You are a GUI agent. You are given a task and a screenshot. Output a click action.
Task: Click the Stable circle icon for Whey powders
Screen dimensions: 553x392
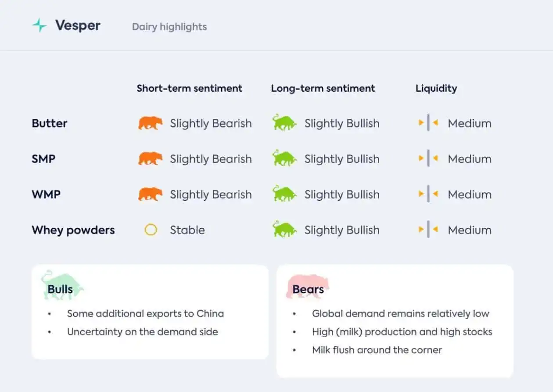click(151, 230)
